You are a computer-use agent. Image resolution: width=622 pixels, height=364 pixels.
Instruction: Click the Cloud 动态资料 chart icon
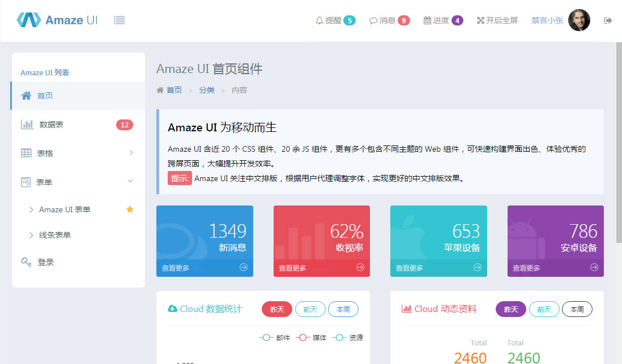click(406, 309)
